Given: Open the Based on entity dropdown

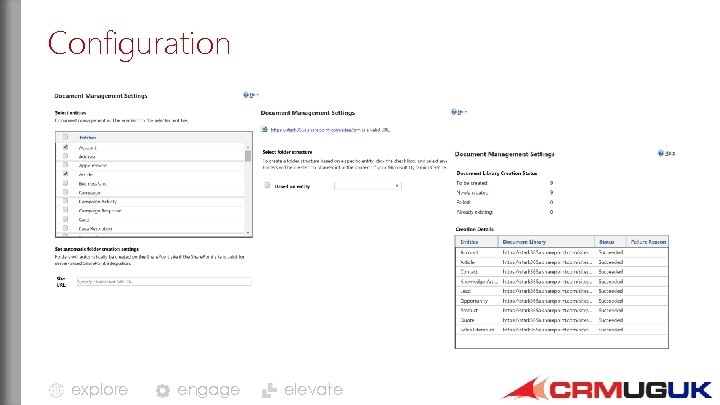Looking at the screenshot, I should click(x=368, y=186).
